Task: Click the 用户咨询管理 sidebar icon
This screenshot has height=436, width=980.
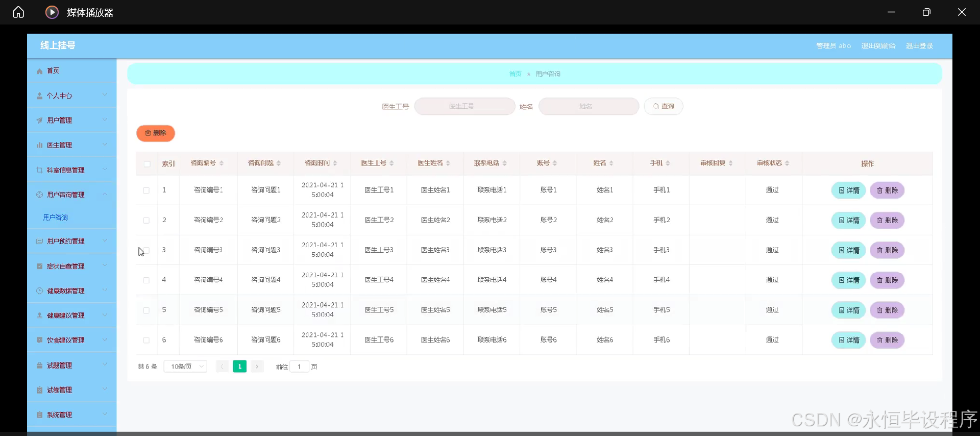Action: click(x=39, y=195)
